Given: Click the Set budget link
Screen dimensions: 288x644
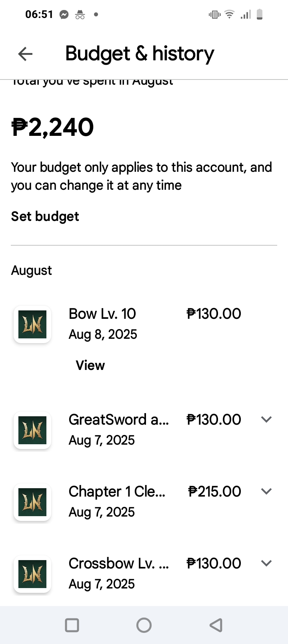Looking at the screenshot, I should 45,217.
